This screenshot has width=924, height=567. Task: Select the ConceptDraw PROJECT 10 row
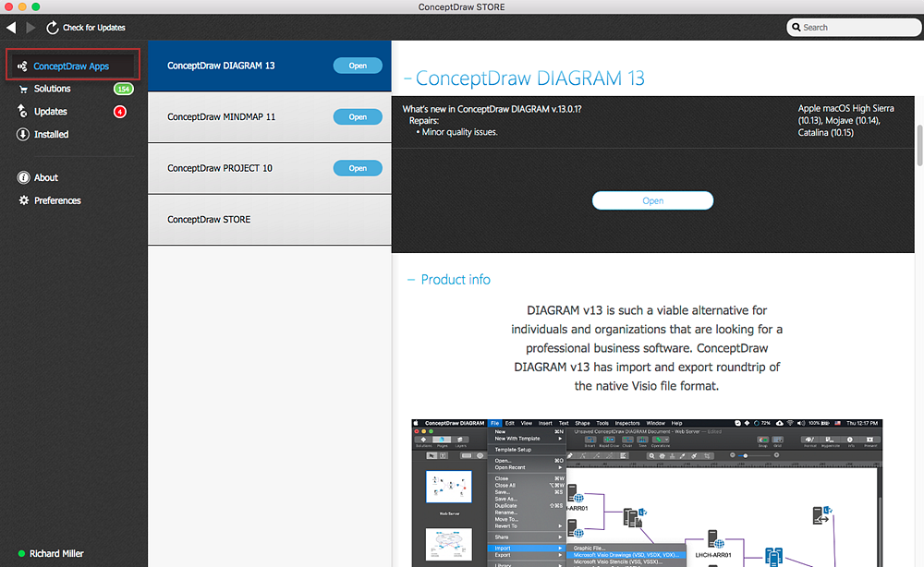tap(269, 168)
